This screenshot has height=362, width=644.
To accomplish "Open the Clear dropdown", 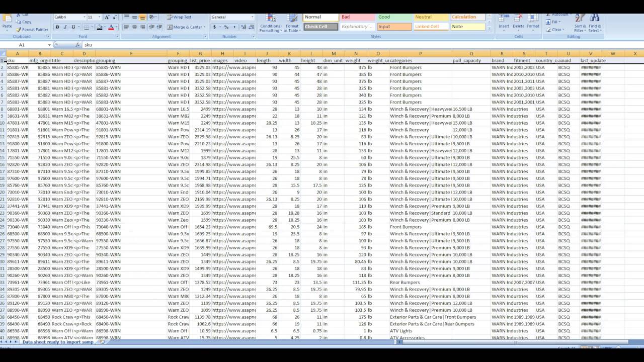I will 554,30.
